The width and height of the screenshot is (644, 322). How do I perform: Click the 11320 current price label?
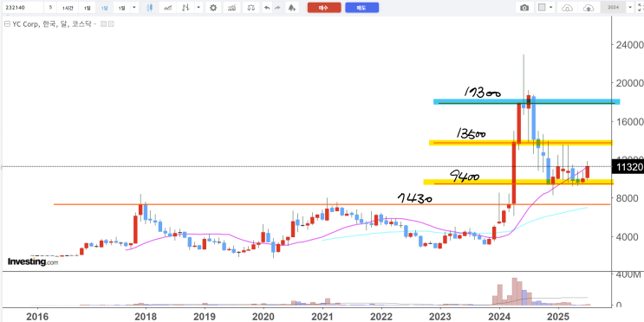(x=628, y=167)
